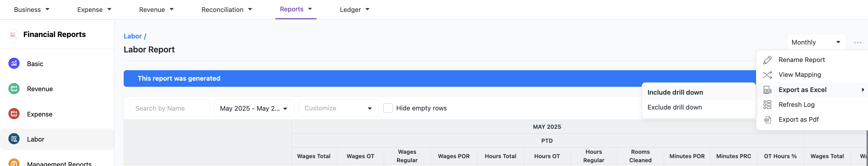Click the Rename Report pencil icon
Screen dimensions: 868x166
coord(768,60)
